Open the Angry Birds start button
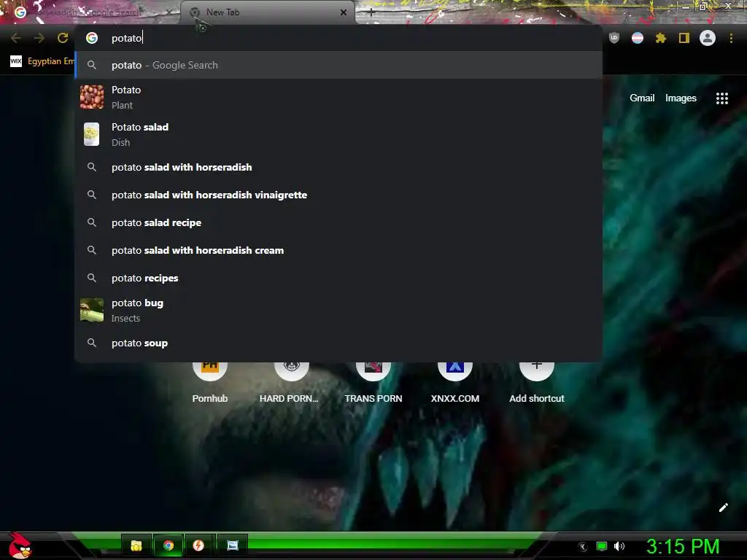 (20, 545)
